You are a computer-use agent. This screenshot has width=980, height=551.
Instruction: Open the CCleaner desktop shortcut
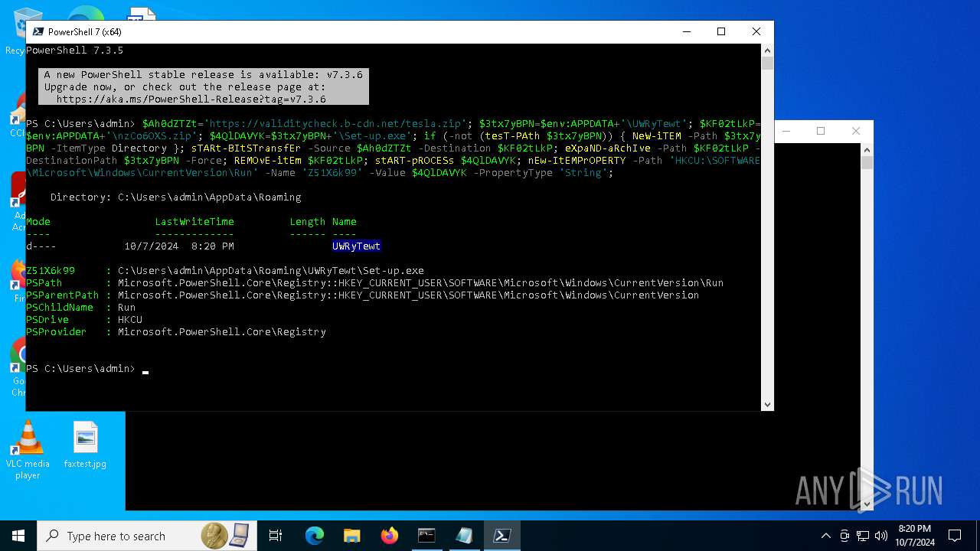(x=17, y=115)
